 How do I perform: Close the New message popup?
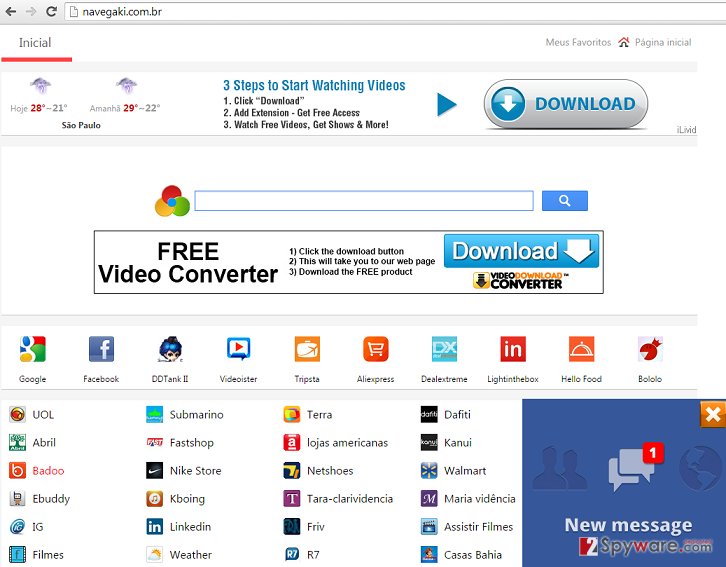point(713,414)
